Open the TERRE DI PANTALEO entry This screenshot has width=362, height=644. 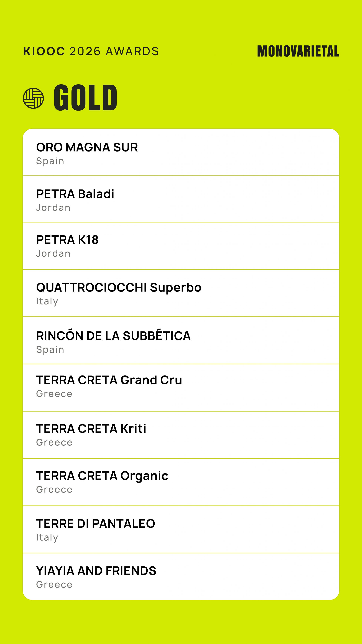[181, 529]
